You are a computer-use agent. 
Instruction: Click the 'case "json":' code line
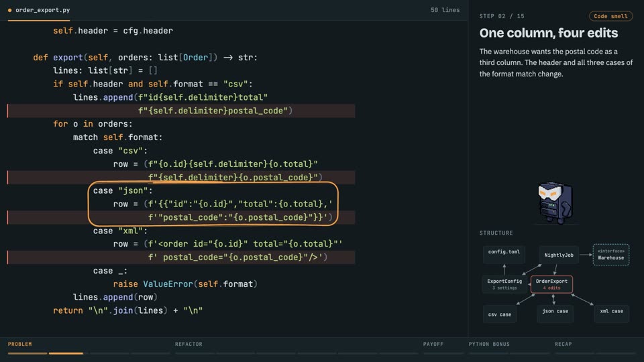coord(123,190)
